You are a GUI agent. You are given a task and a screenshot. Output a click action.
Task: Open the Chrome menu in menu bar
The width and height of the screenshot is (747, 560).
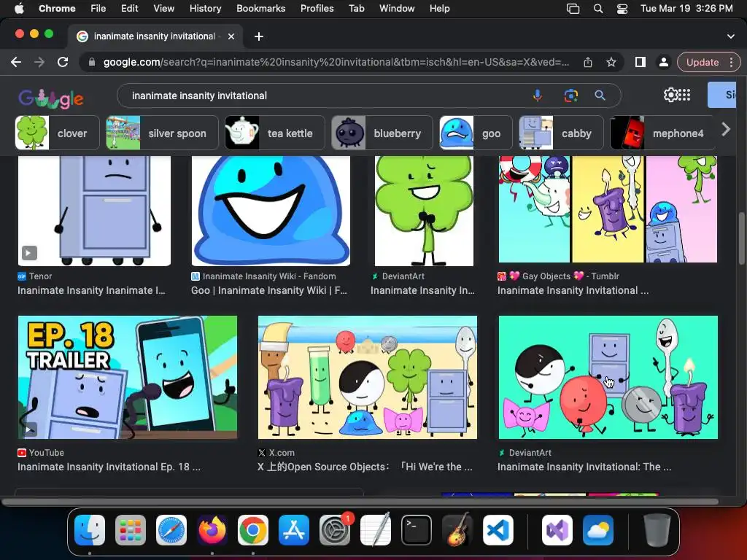coord(57,9)
